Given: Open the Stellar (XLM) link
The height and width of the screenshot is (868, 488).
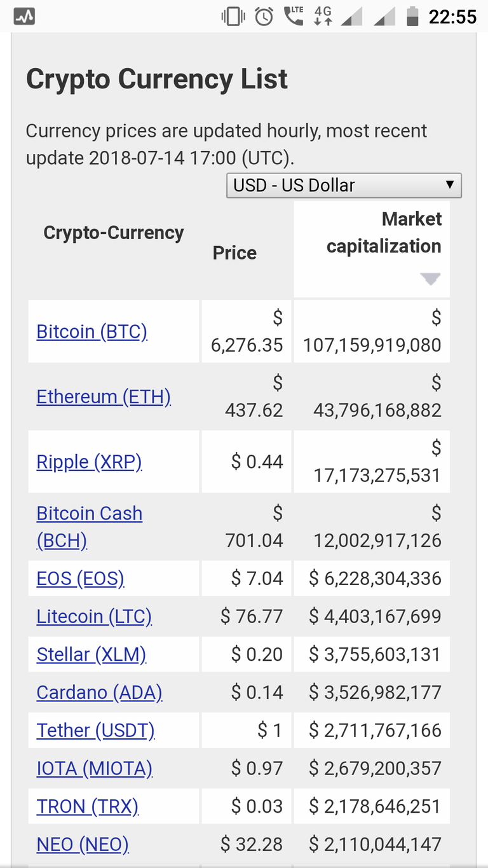Looking at the screenshot, I should pos(91,654).
